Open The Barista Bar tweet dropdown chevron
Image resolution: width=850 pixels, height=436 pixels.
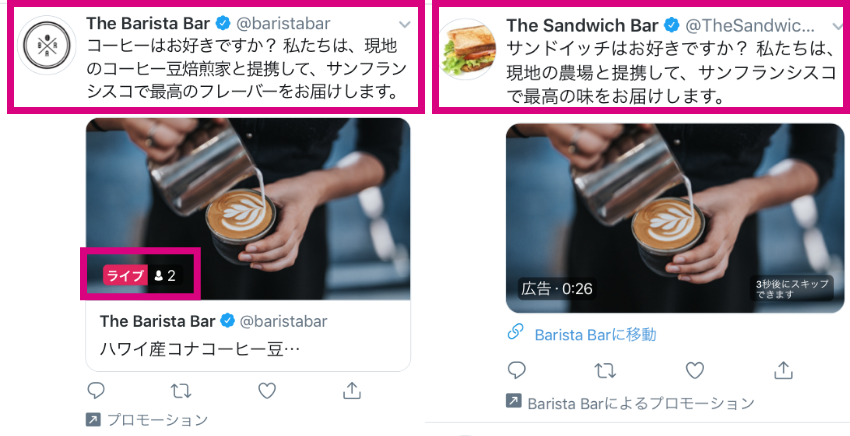pos(404,24)
